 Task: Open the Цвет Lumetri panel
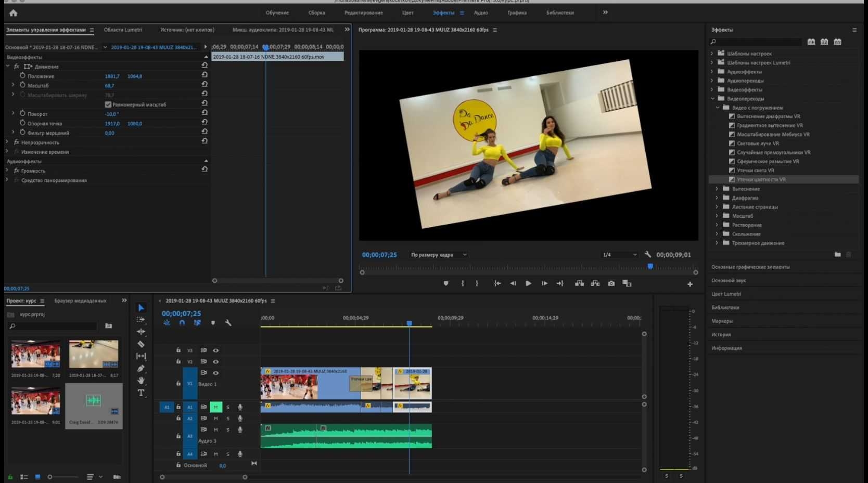726,294
